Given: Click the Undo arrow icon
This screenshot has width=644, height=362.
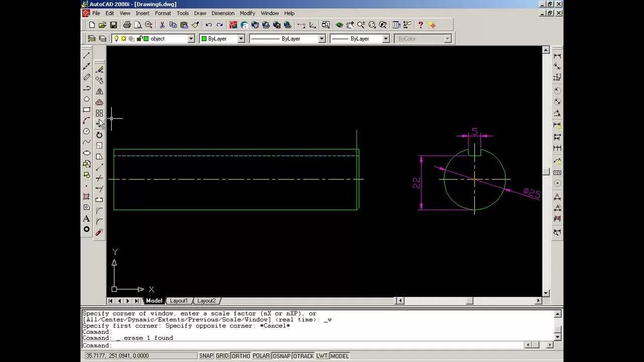Looking at the screenshot, I should [209, 25].
